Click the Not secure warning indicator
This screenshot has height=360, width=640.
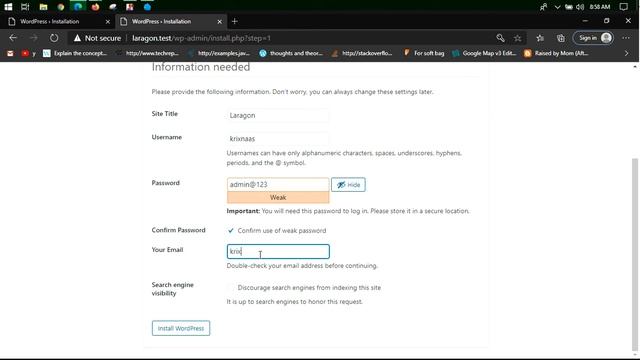pyautogui.click(x=97, y=38)
